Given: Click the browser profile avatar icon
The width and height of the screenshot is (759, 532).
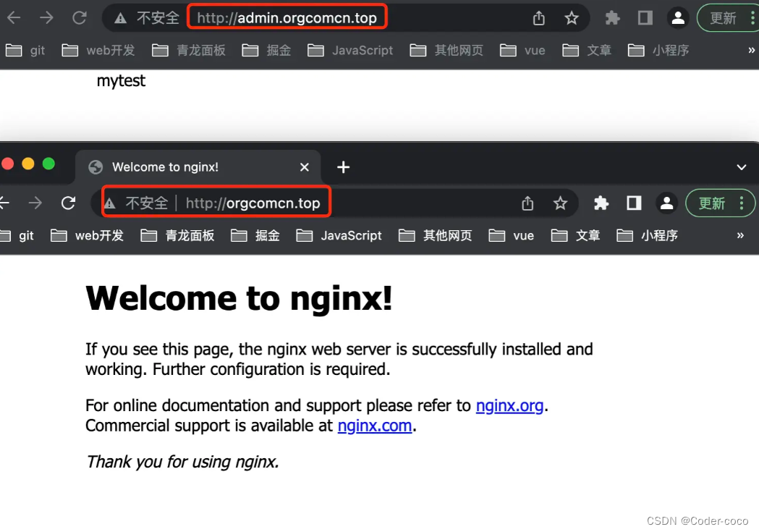Looking at the screenshot, I should point(678,19).
